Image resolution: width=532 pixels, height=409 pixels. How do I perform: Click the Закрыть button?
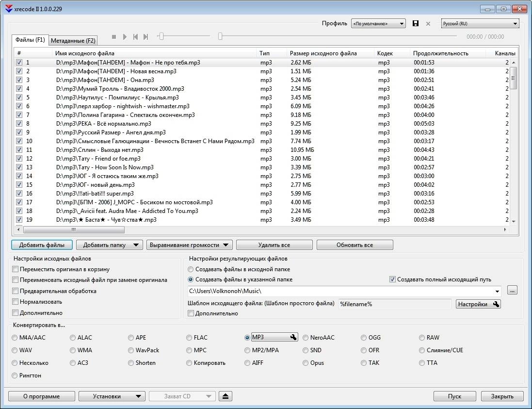pos(502,396)
